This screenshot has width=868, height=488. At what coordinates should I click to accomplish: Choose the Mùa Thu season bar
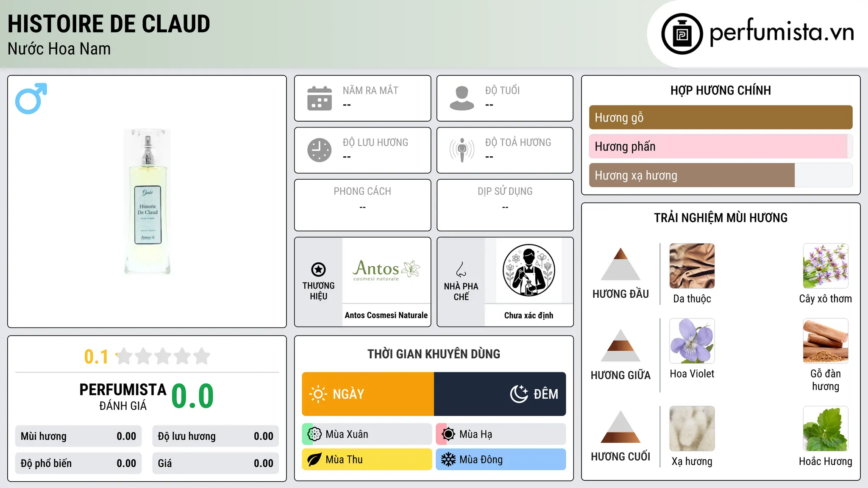[367, 460]
